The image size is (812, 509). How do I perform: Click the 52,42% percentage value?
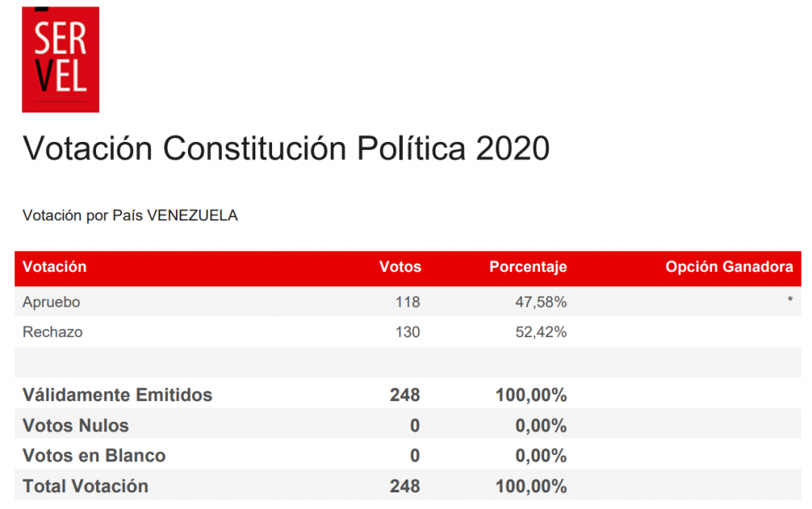pyautogui.click(x=541, y=332)
